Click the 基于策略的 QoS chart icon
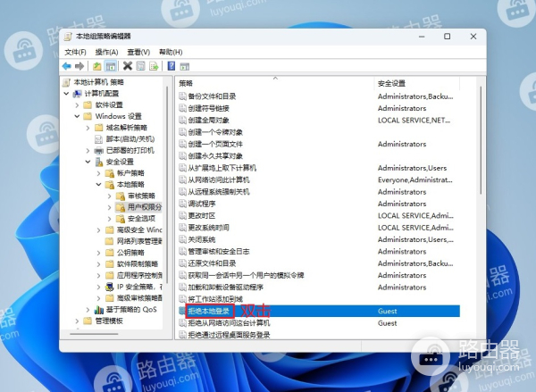This screenshot has width=536, height=392. (99, 310)
